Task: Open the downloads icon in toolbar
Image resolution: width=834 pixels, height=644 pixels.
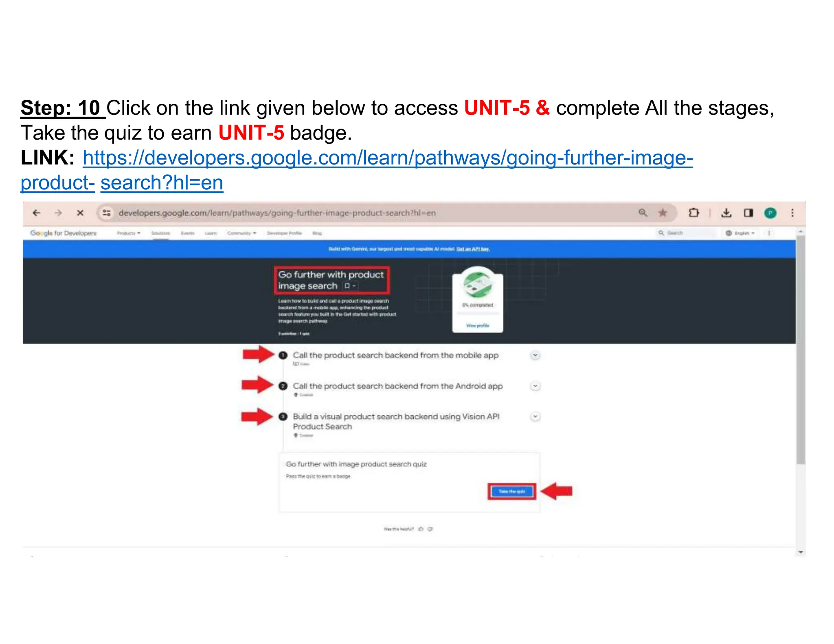Action: click(x=726, y=213)
